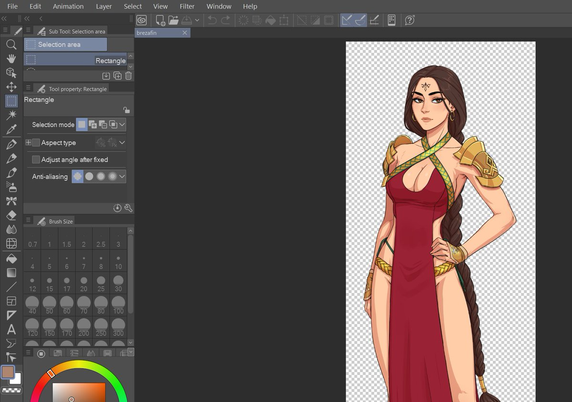Viewport: 572px width, 402px height.
Task: Select the Selection area marquee tool
Action: coord(11,101)
